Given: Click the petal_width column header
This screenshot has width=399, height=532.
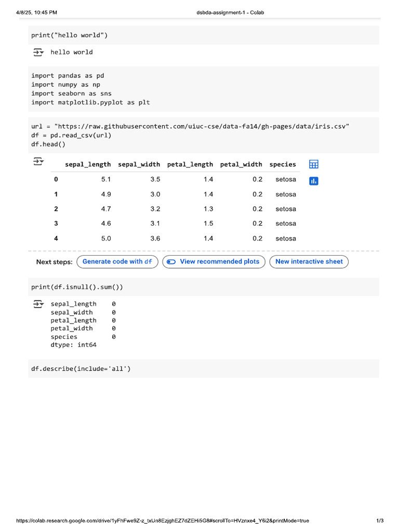Looking at the screenshot, I should [241, 164].
